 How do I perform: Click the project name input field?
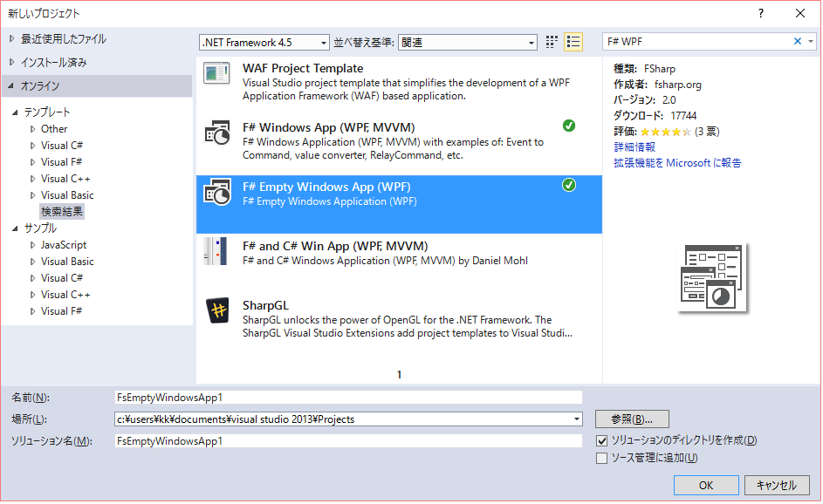tap(348, 398)
